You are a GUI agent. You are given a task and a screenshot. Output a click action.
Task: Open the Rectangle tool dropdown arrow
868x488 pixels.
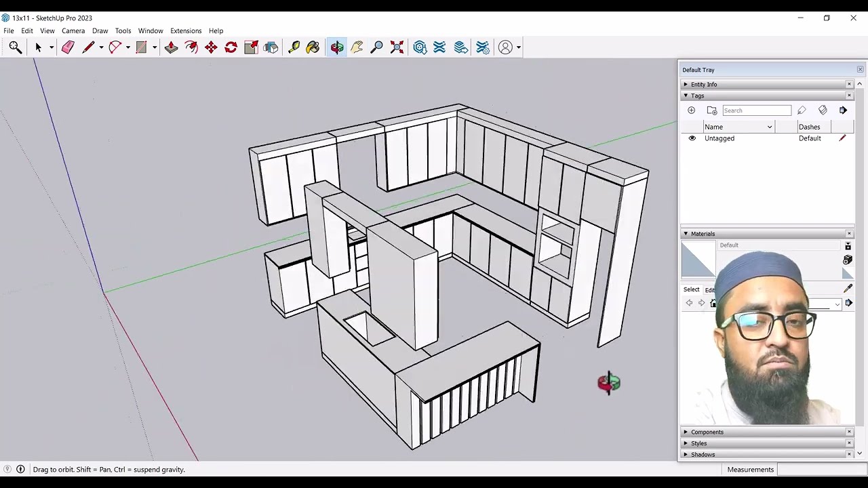coord(155,47)
